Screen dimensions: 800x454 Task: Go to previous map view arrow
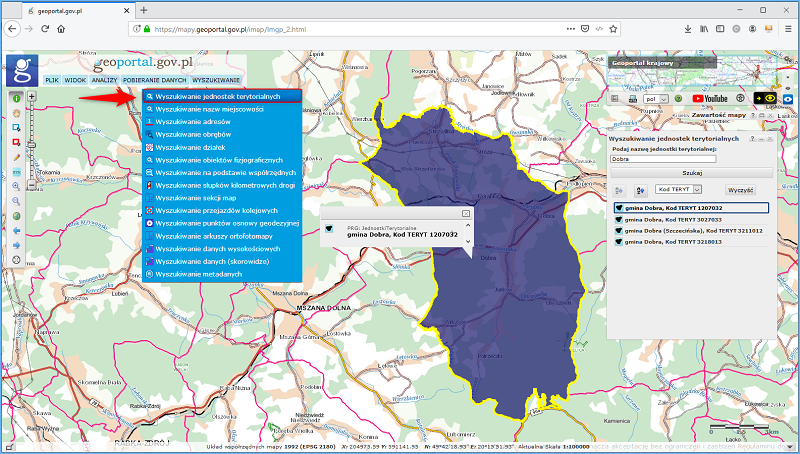pos(17,230)
